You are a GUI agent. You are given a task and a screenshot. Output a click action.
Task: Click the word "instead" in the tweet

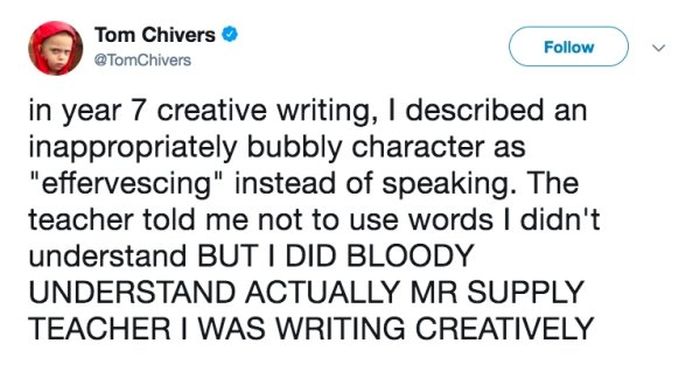285,183
